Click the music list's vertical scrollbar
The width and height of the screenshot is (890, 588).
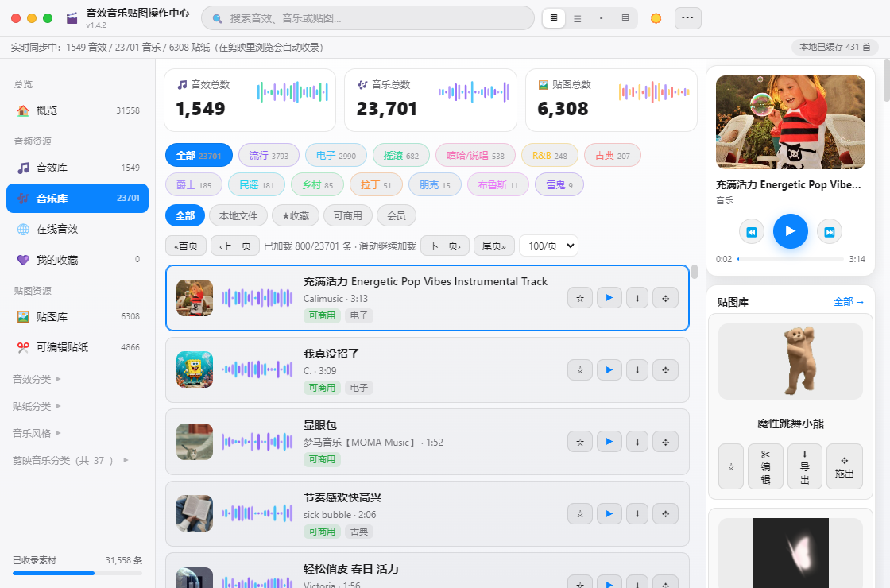point(695,273)
